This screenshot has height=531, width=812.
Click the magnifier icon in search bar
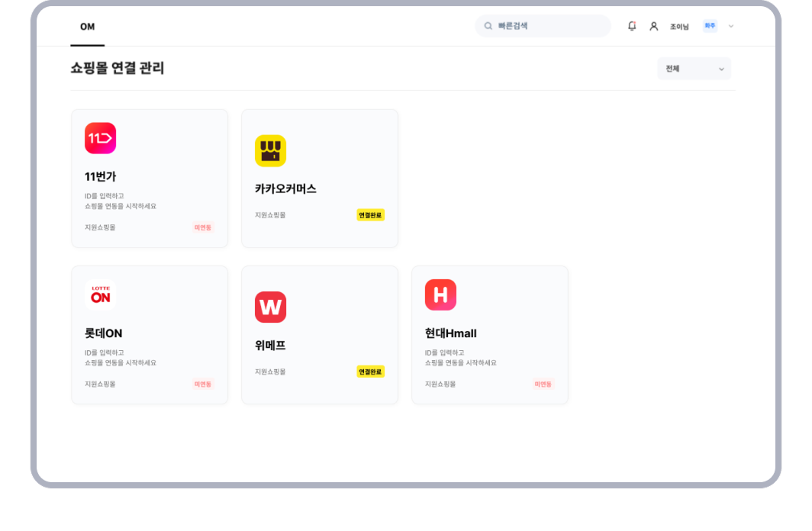[488, 26]
